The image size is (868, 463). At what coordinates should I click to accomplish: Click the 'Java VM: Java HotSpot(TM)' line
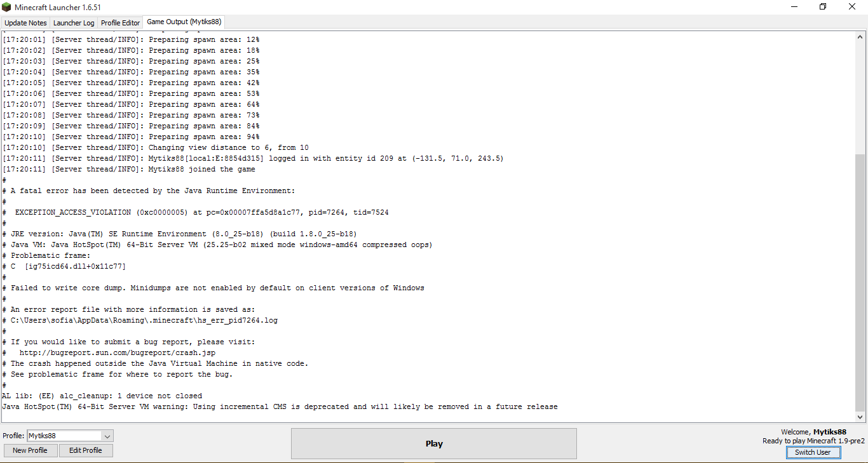click(x=217, y=245)
